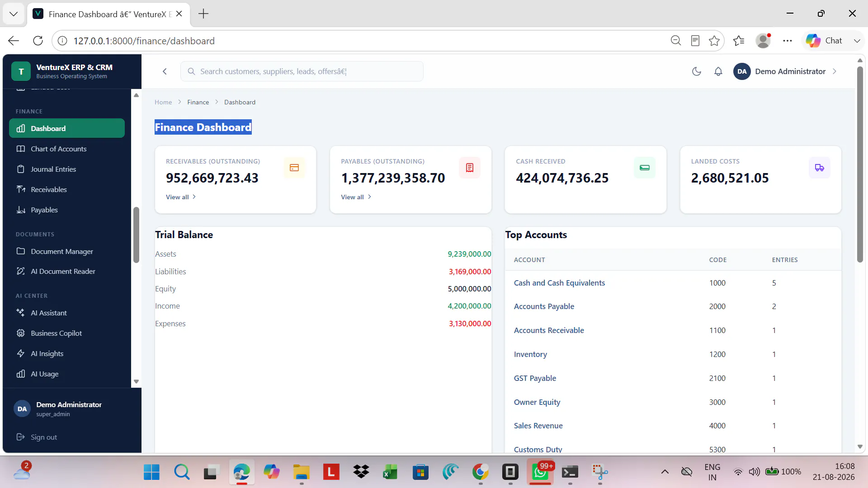Open Accounts Receivable account link
Screen dimensions: 868x488
[549, 330]
